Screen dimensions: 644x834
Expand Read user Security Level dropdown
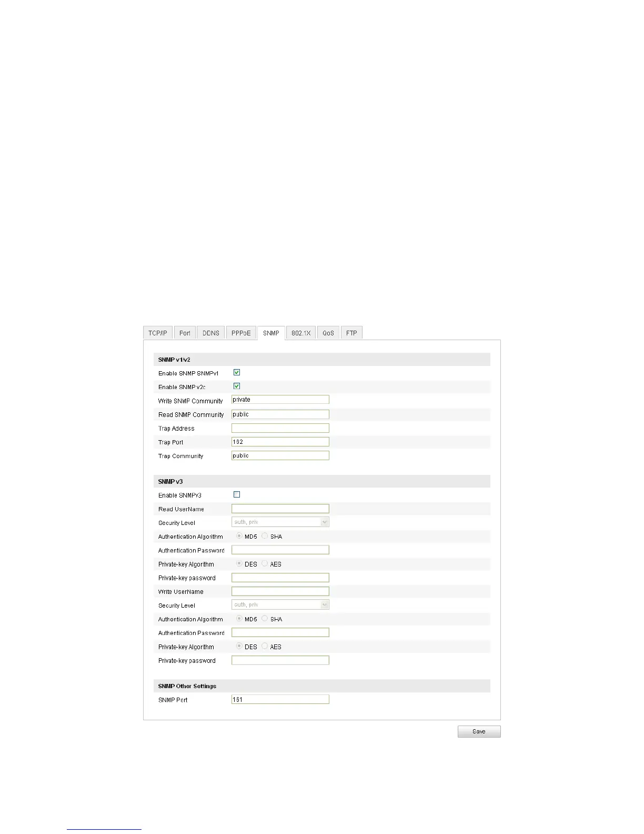280,522
